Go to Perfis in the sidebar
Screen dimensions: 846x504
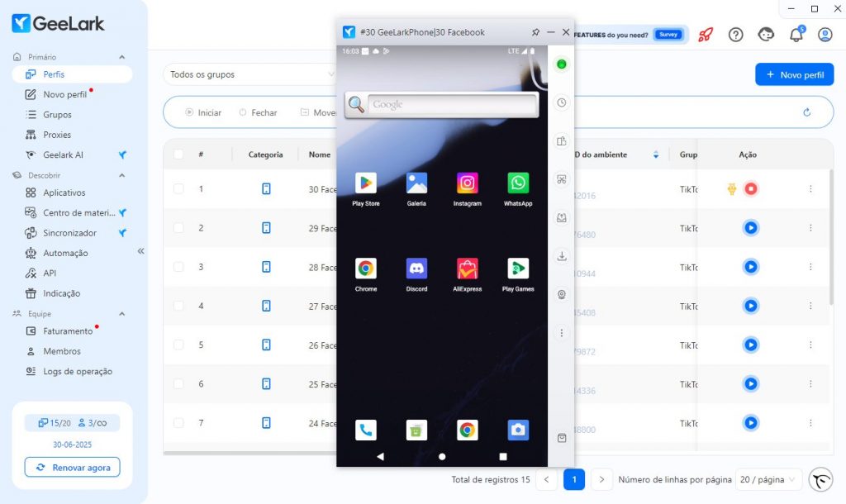coord(72,74)
